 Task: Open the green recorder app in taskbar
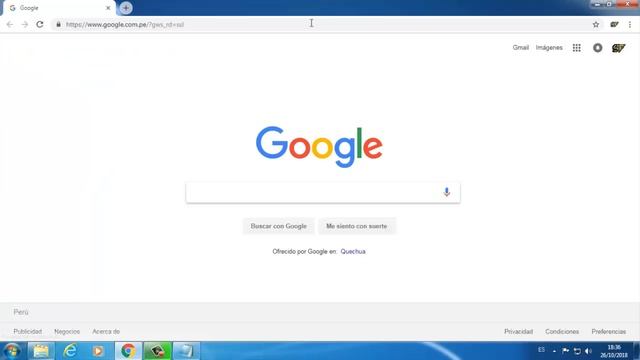point(157,351)
